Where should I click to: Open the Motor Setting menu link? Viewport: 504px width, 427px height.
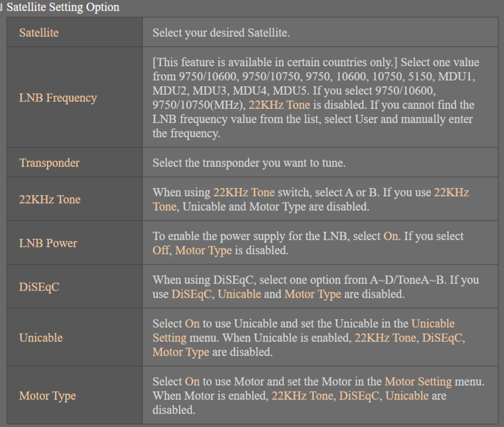(418, 381)
